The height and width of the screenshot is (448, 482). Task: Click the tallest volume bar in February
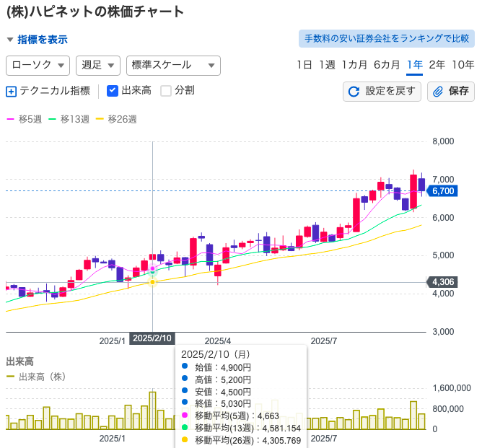(152, 410)
